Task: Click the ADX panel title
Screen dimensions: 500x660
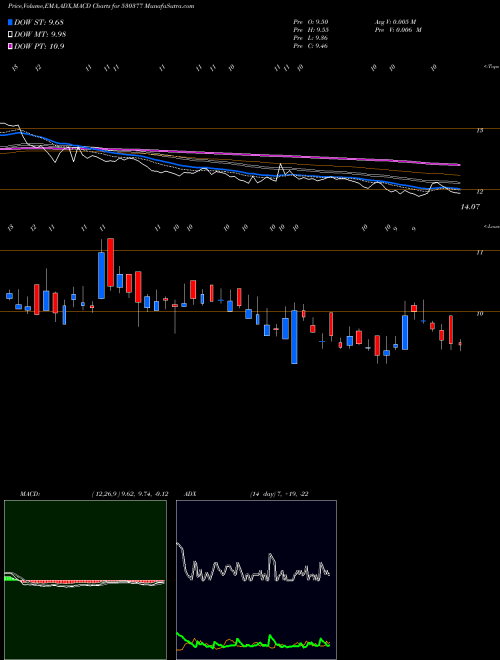Action: coord(190,494)
